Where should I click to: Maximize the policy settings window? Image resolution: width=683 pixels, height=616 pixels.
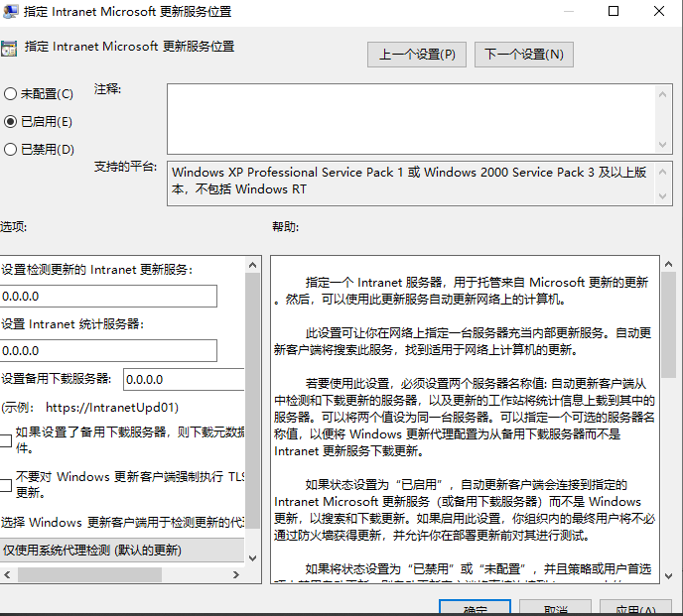(614, 11)
